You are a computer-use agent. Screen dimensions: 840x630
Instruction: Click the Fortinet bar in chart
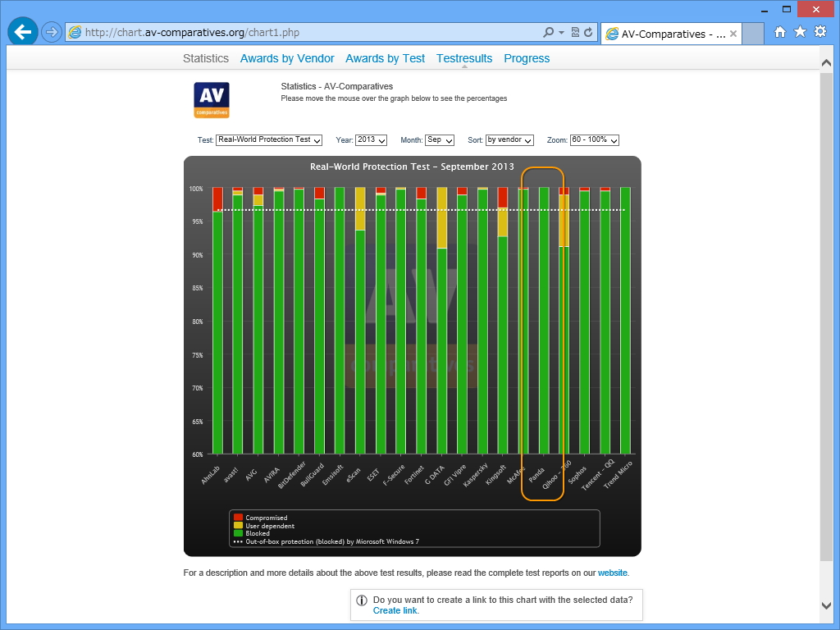422,321
